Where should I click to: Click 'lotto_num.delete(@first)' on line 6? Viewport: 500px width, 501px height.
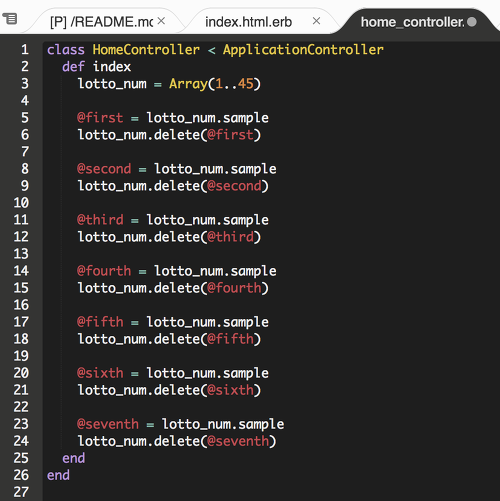(169, 135)
